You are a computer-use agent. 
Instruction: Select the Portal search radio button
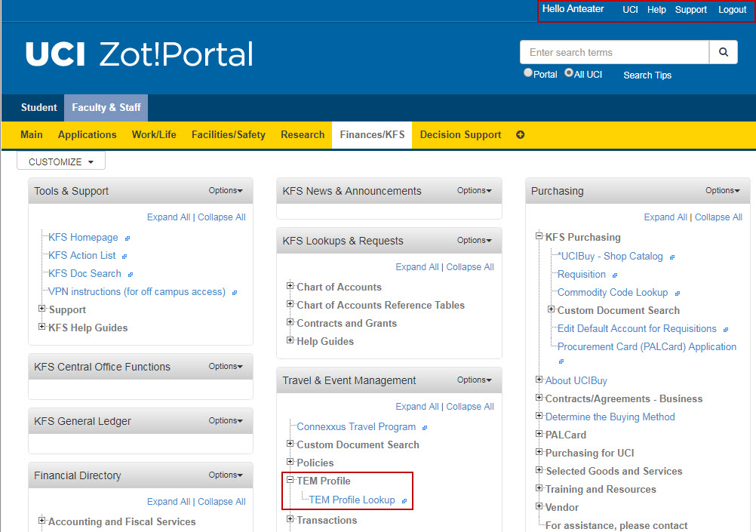click(528, 73)
